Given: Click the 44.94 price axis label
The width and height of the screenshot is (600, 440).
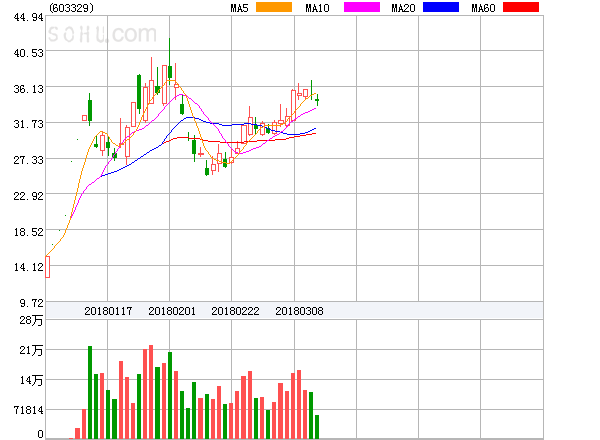Looking at the screenshot, I should tap(28, 17).
